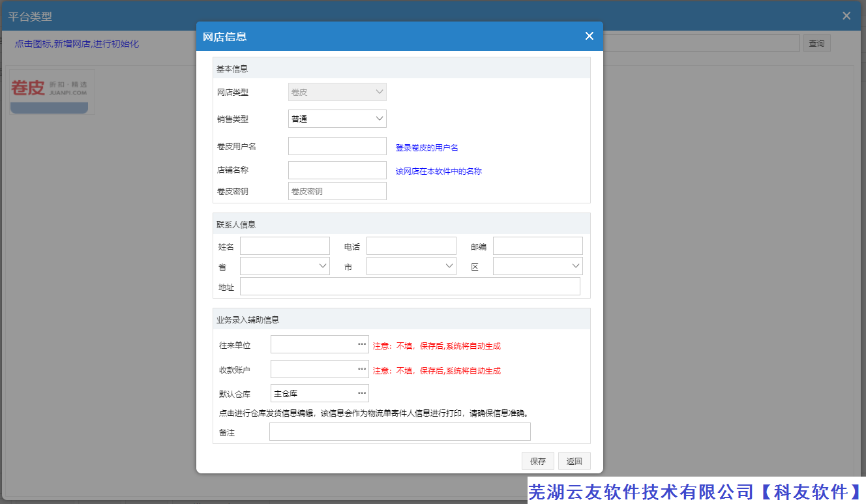
Task: Click the 点击图标,新增网店,进行初始化 text
Action: point(77,44)
